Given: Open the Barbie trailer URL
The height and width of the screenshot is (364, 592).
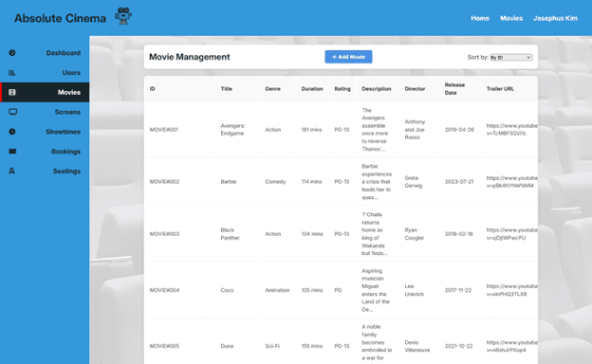Looking at the screenshot, I should (511, 181).
